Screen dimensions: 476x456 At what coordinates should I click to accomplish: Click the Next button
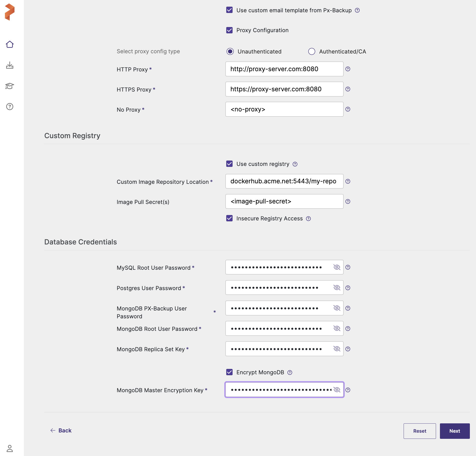(454, 431)
